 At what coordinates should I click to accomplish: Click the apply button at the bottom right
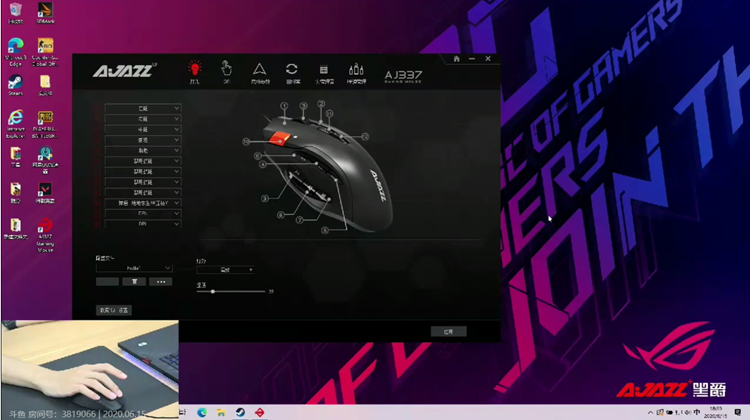coord(448,332)
